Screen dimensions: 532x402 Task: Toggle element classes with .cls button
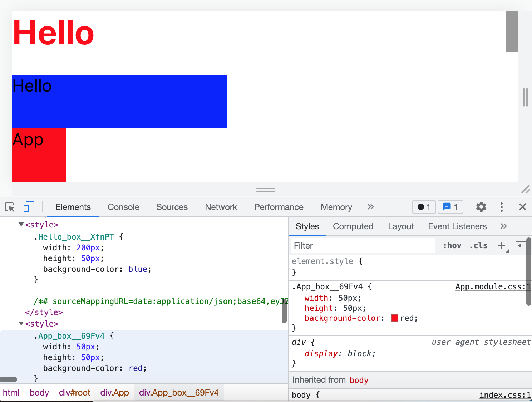(478, 245)
